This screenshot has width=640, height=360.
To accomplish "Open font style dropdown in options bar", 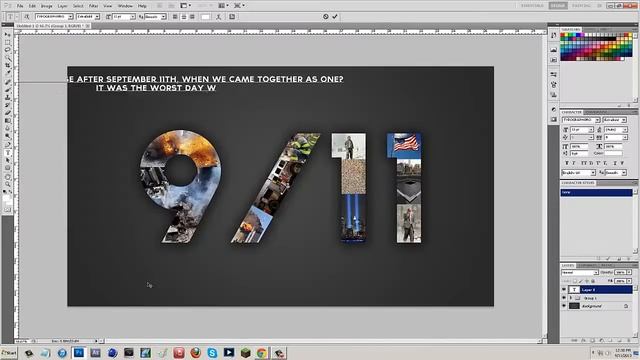I will tap(97, 17).
